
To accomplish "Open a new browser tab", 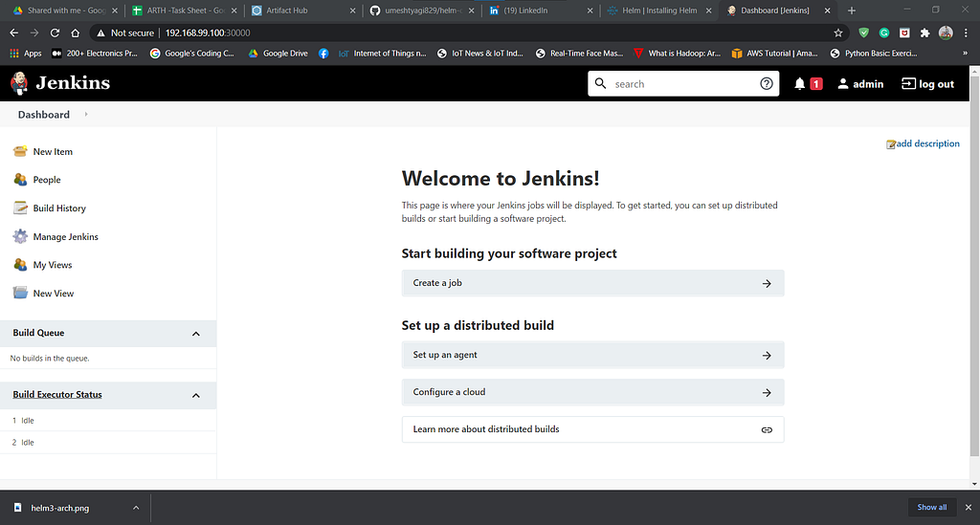I will point(851,11).
